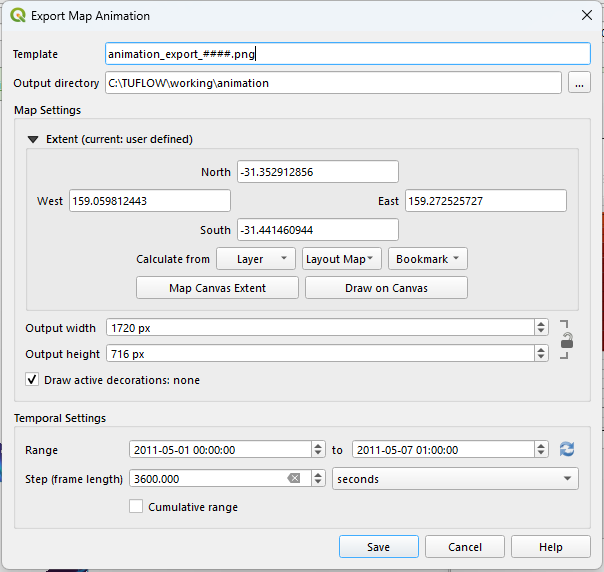Close the Export Map Animation dialog

point(586,15)
